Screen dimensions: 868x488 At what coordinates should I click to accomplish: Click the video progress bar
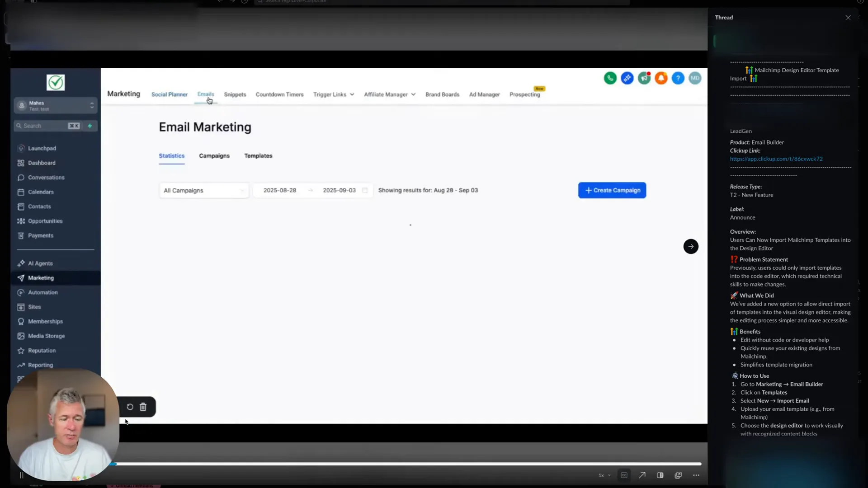point(406,464)
